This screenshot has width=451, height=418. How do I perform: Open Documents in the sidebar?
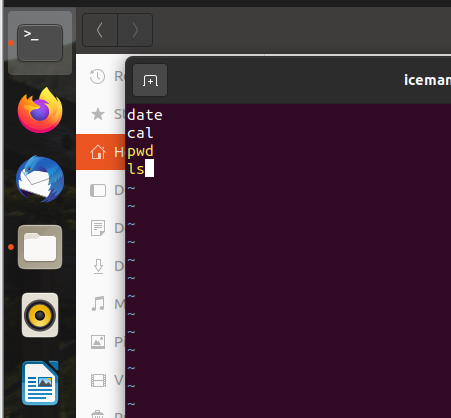[101, 228]
